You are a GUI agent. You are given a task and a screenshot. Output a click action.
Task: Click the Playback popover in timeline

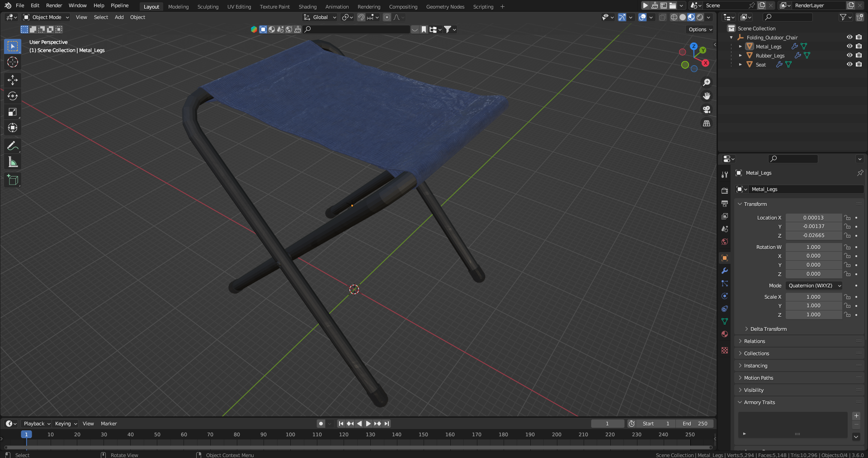point(36,424)
